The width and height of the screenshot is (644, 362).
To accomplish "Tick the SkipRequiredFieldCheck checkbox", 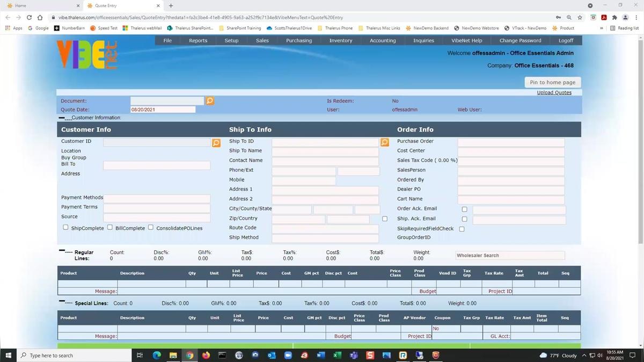I will (x=462, y=229).
